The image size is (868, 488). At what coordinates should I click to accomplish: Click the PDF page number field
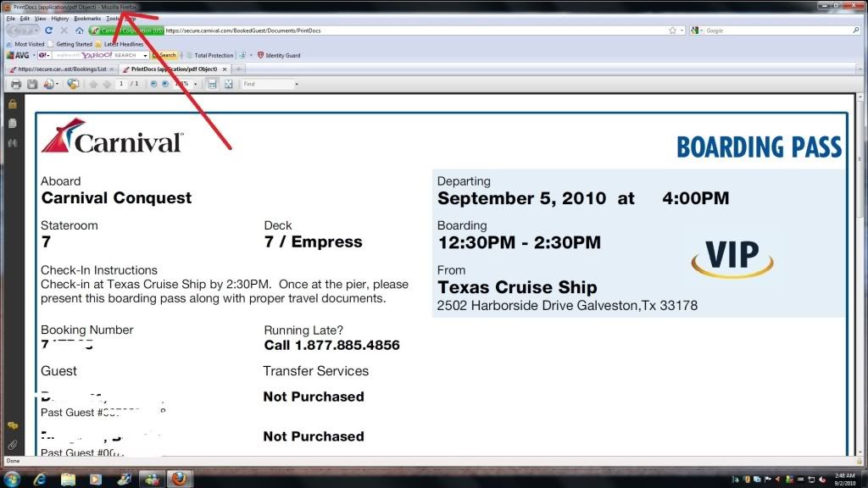coord(120,84)
